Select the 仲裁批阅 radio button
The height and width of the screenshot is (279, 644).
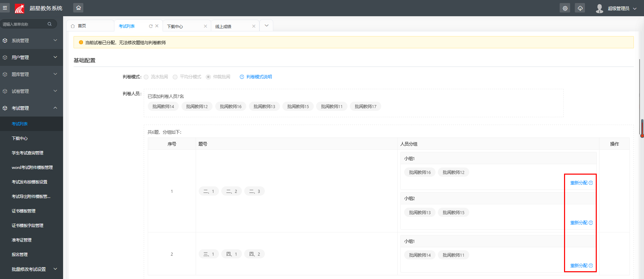point(208,77)
